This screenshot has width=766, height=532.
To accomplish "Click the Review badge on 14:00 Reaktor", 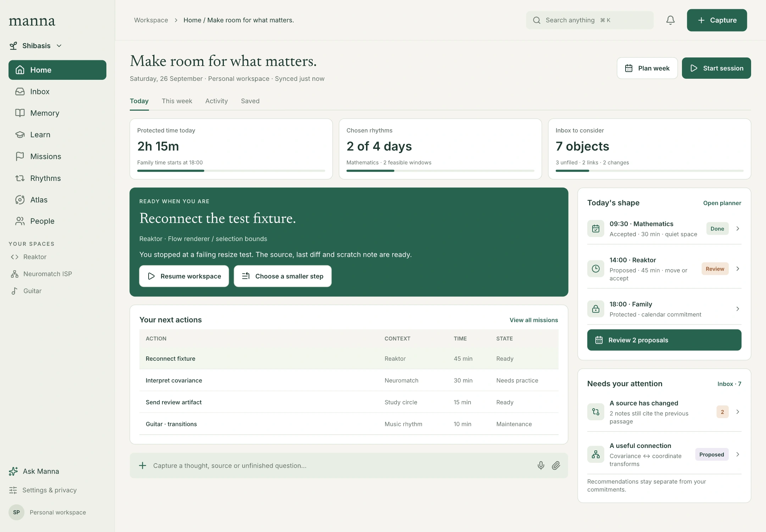I will (715, 269).
